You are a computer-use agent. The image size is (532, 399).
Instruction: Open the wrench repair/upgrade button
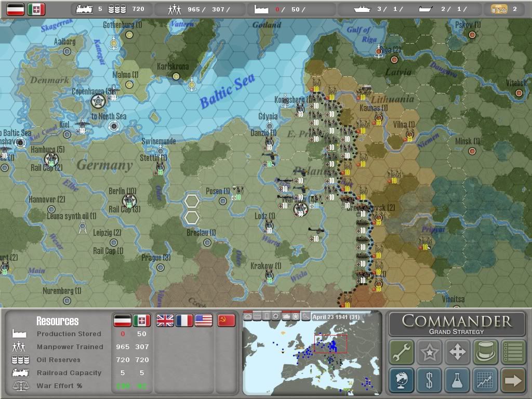402,352
